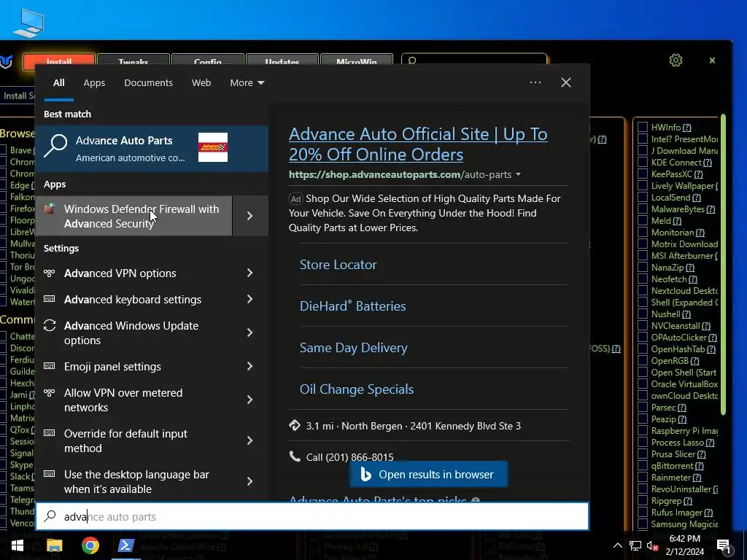The image size is (747, 560).
Task: Check the NanaZip checkbox
Action: 643,268
